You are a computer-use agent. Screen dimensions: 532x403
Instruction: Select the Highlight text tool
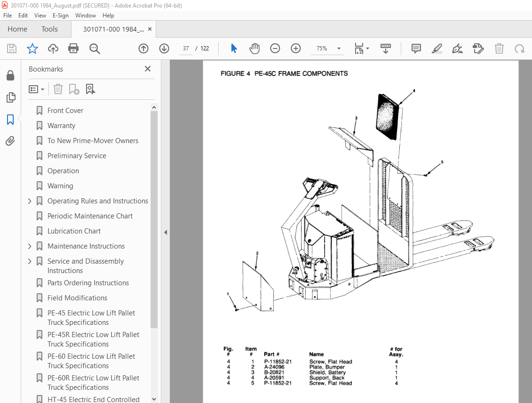point(437,48)
